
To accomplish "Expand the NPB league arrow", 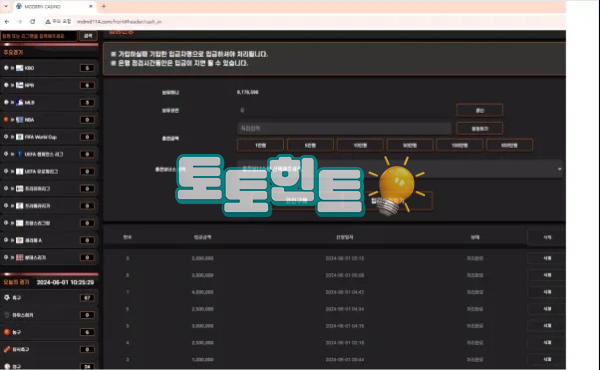I will (x=12, y=85).
